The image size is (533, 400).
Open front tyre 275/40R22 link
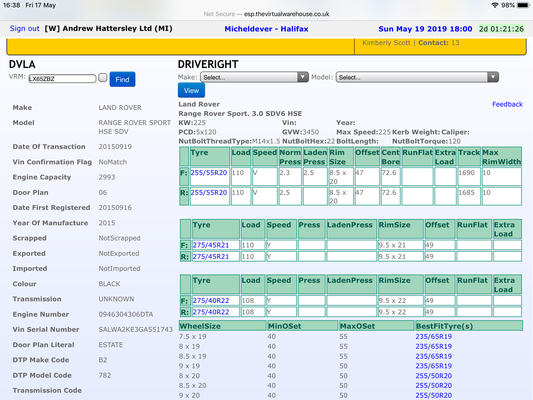[211, 300]
